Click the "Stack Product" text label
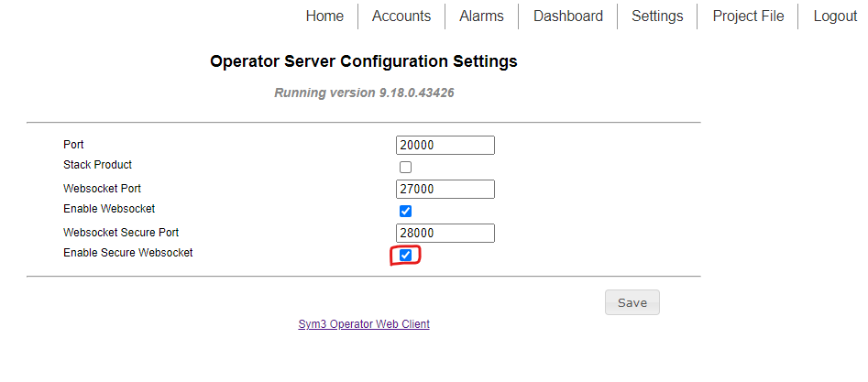This screenshot has height=382, width=868. [97, 165]
